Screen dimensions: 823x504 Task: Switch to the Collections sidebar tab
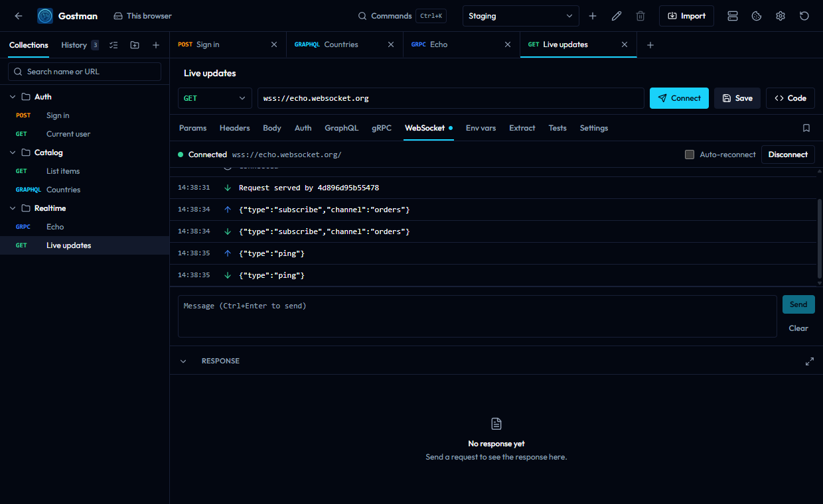click(29, 45)
